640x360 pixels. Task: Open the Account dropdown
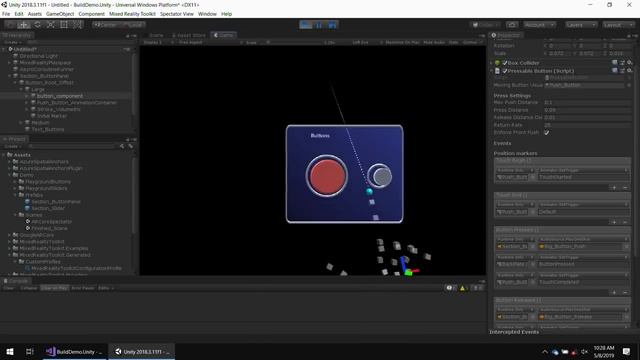point(540,25)
